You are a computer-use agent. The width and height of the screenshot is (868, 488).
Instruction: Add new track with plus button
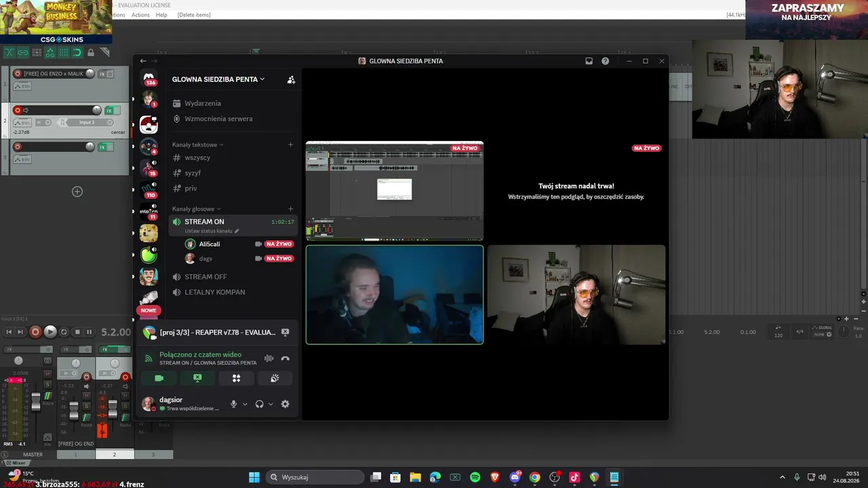[x=77, y=192]
